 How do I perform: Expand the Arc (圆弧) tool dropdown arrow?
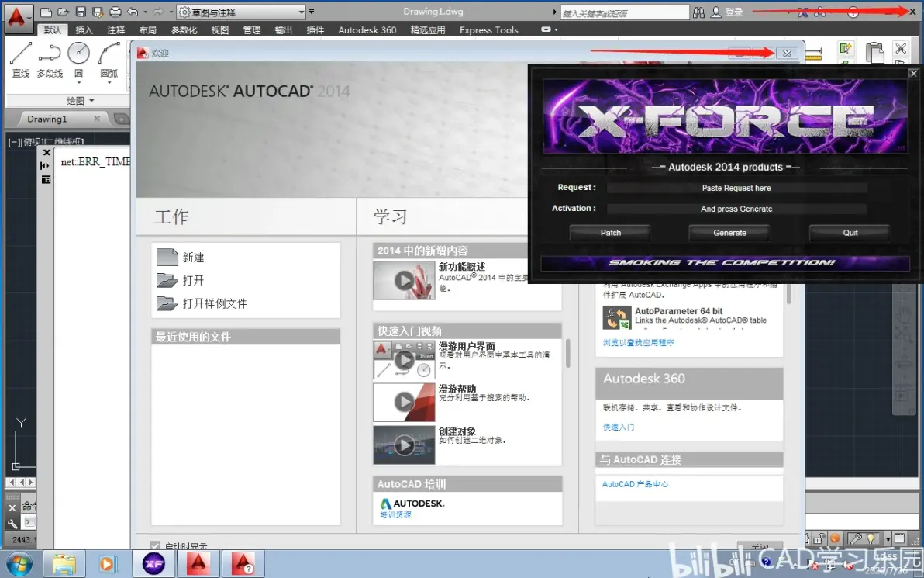pyautogui.click(x=109, y=82)
